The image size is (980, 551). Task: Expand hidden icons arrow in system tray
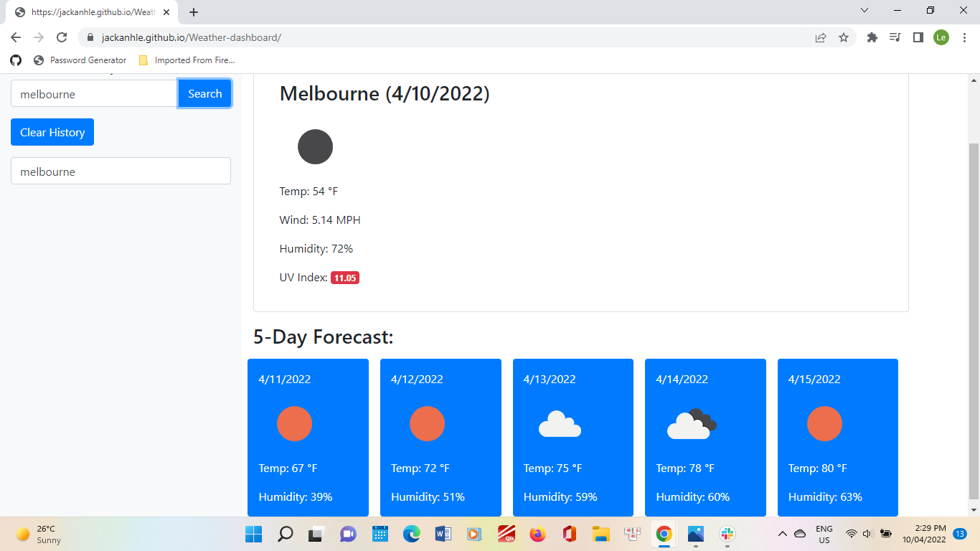(783, 534)
